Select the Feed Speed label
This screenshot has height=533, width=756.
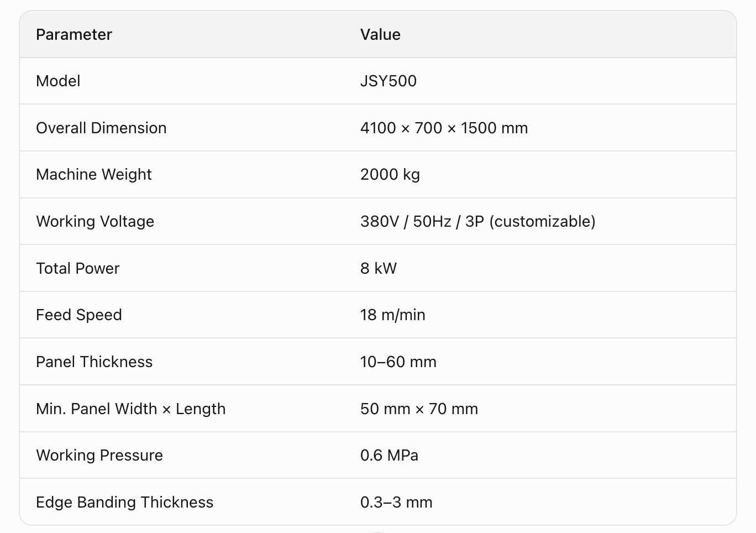pyautogui.click(x=79, y=315)
